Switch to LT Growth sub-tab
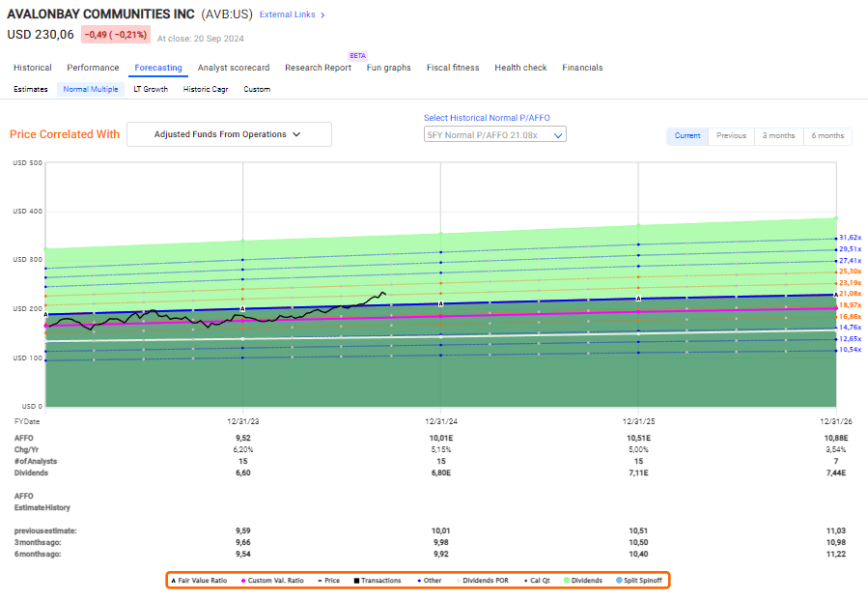 pos(151,89)
